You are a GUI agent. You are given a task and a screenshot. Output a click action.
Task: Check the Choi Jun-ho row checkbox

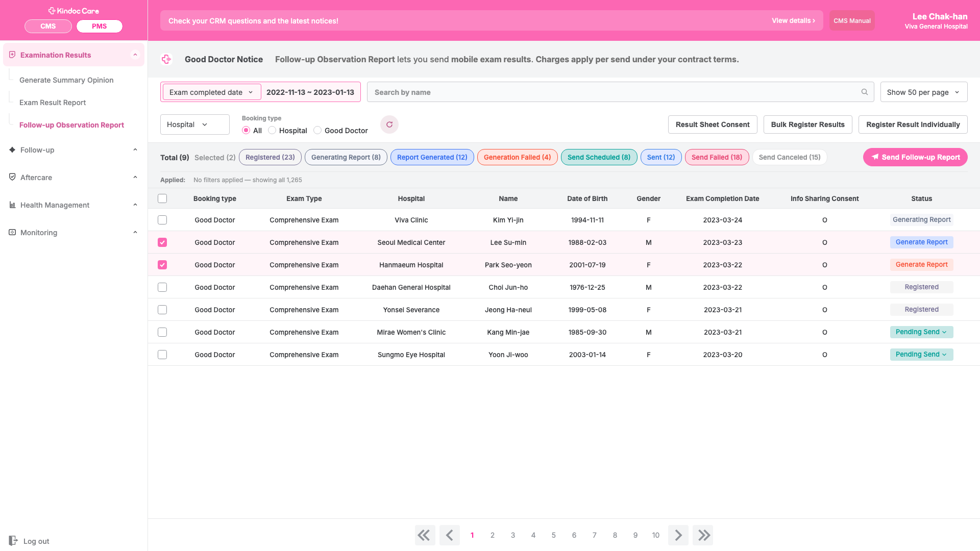[x=162, y=287]
